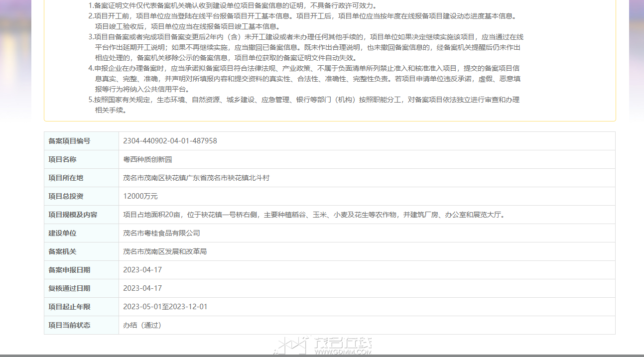
Task: Click the 项目名称 label cell
Action: tap(81, 159)
